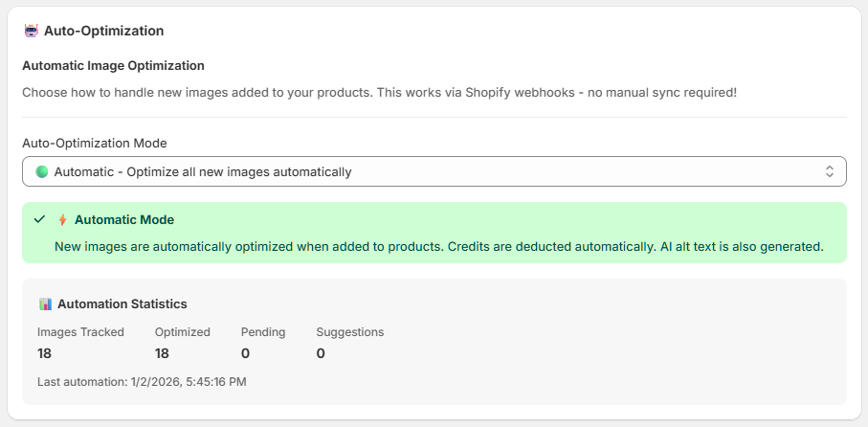Click the "Auto-Optimization Mode" field label
The image size is (868, 427).
(x=95, y=143)
